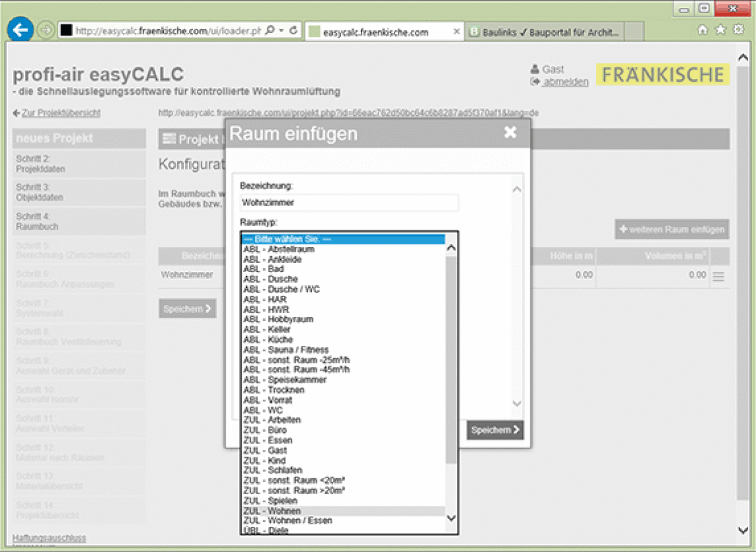Pick ZUL - Essen from list

(343, 440)
